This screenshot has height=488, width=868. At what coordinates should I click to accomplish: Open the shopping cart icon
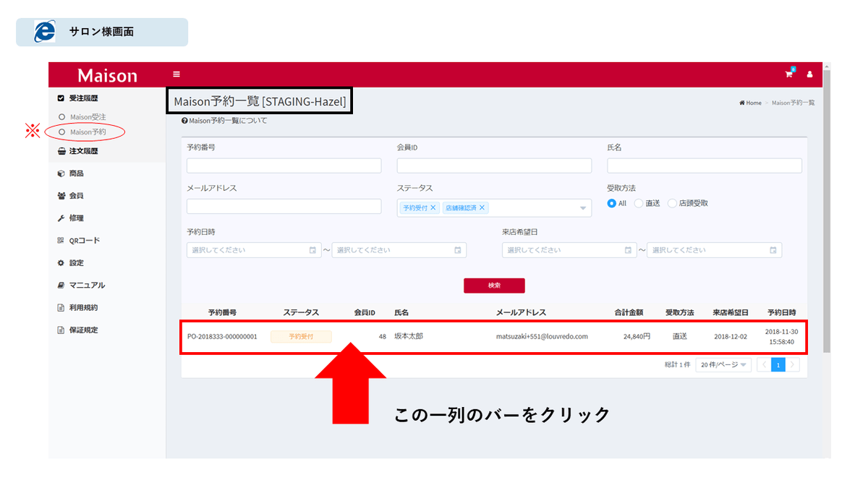pyautogui.click(x=789, y=74)
